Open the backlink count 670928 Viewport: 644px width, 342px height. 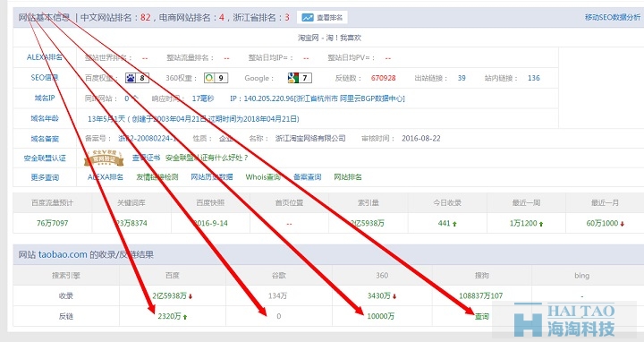pyautogui.click(x=383, y=78)
